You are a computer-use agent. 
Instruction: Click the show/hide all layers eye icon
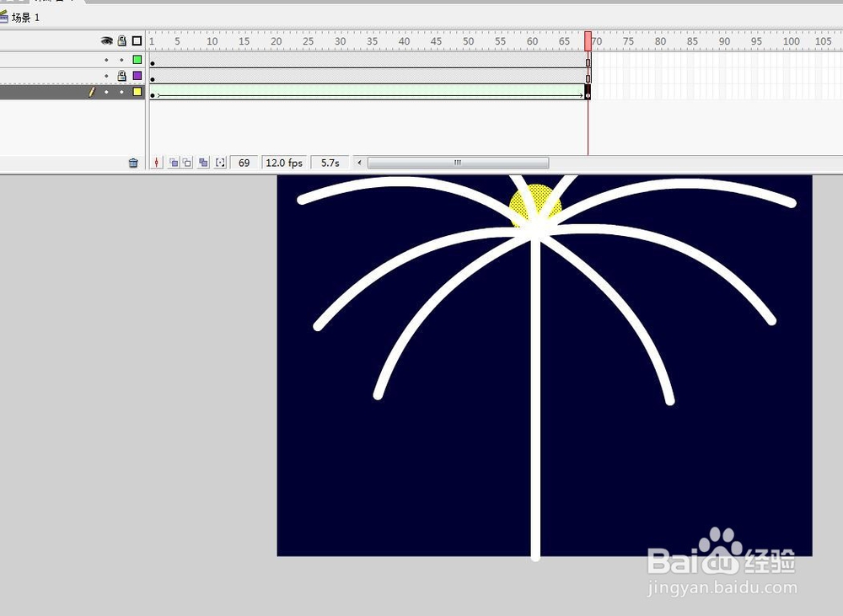point(106,40)
